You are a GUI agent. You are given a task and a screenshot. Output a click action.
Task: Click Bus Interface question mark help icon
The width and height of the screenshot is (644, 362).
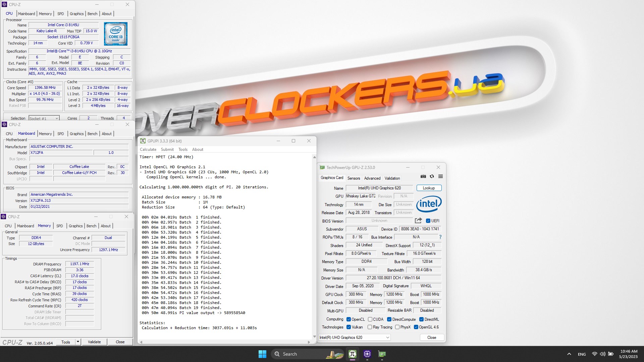tap(440, 237)
